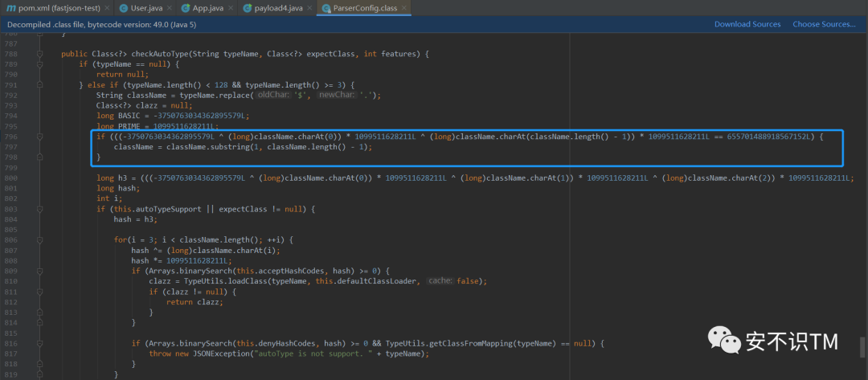Close the pom.xml (fastjson-test) tab

pyautogui.click(x=108, y=8)
